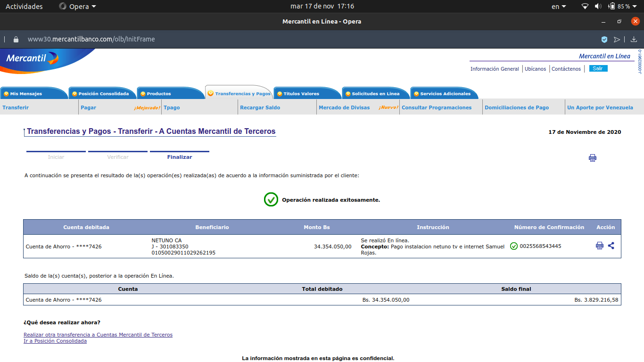Open the volume icon in system tray
Image resolution: width=644 pixels, height=362 pixels.
pos(598,7)
